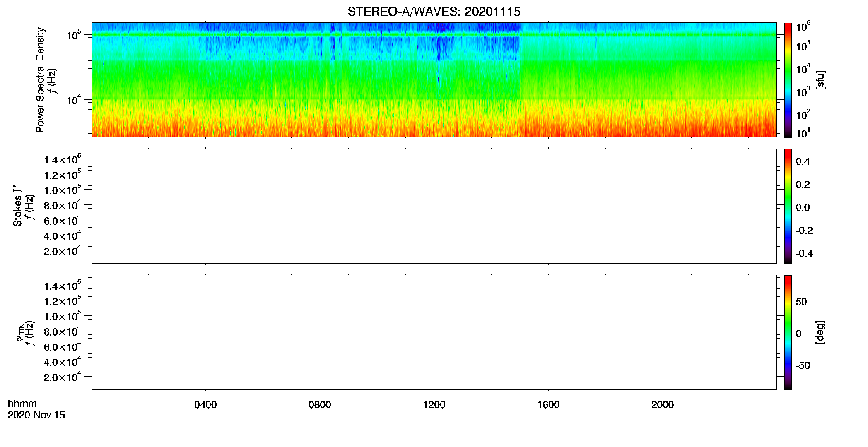The image size is (868, 447).
Task: Click the [deg] unit label
Action: click(820, 332)
